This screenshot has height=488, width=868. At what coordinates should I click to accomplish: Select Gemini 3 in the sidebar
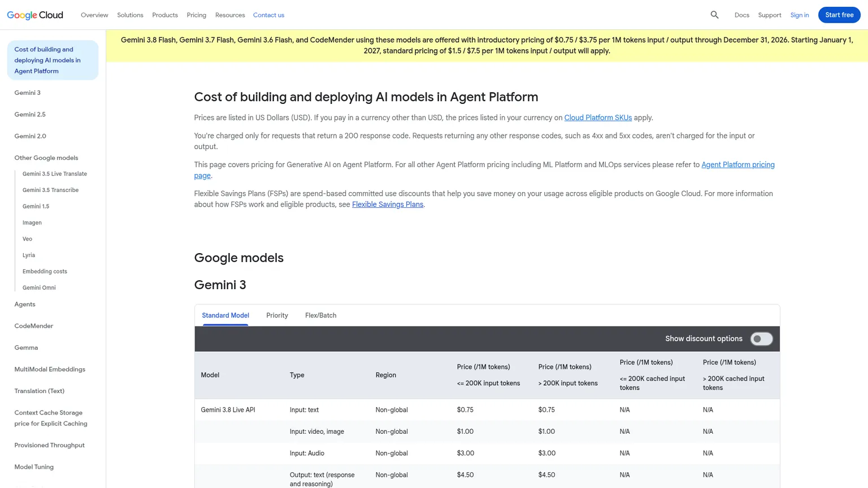[28, 93]
